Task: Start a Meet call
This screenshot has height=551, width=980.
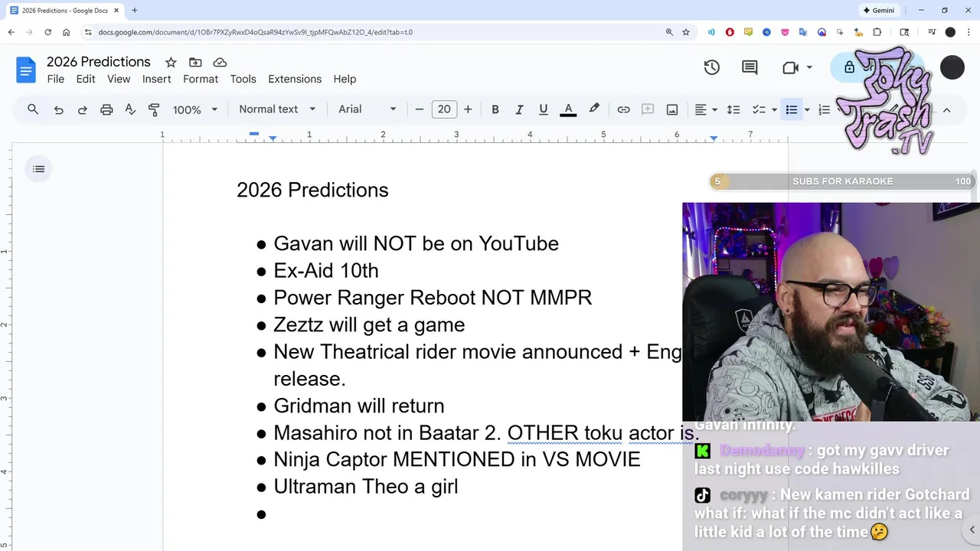Action: click(791, 67)
